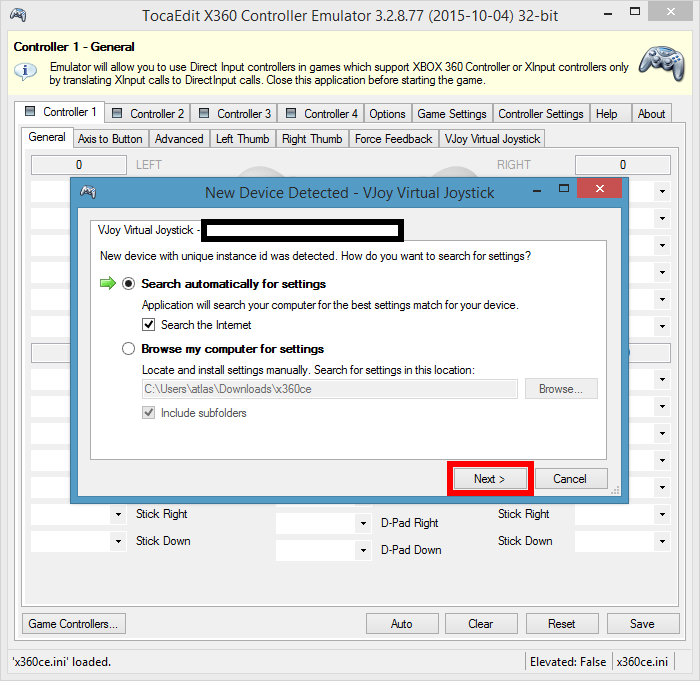This screenshot has height=681, width=700.
Task: Select the General sub-tab
Action: 46,137
